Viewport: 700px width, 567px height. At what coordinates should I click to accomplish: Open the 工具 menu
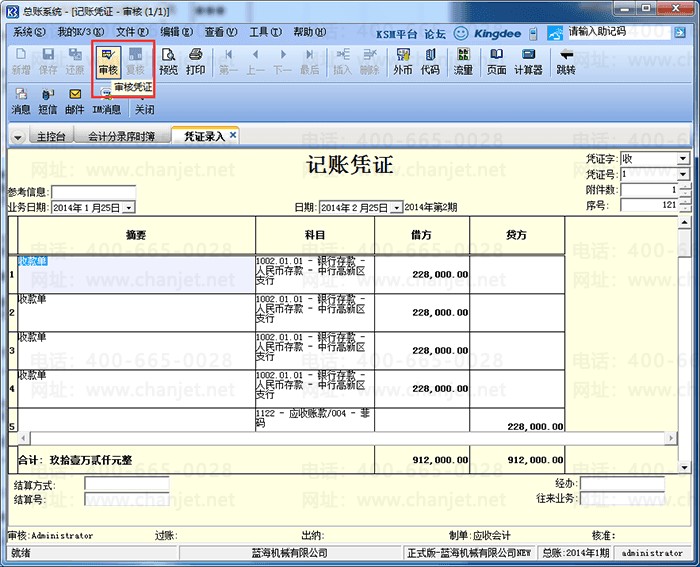pos(263,32)
